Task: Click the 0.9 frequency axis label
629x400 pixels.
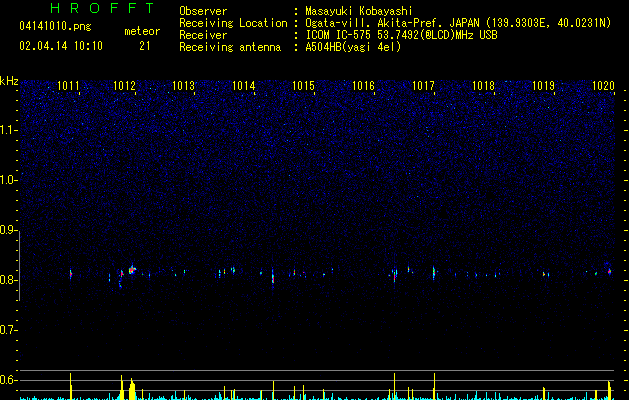Action: point(8,230)
